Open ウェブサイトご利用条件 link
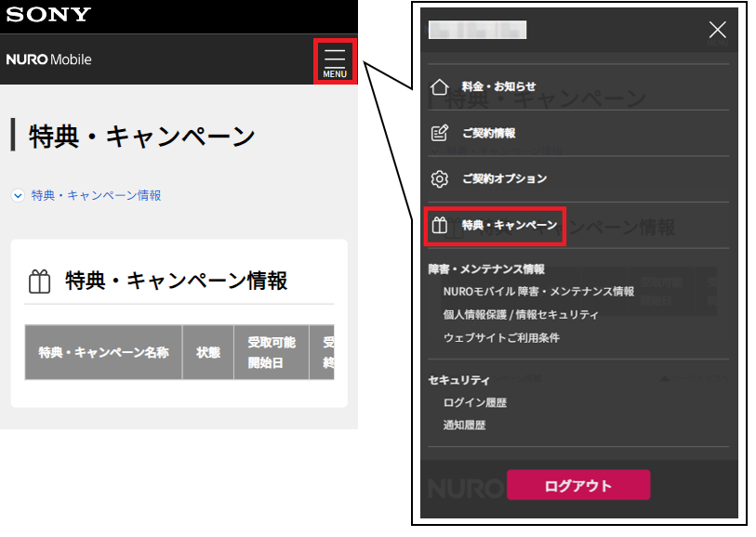 (501, 337)
